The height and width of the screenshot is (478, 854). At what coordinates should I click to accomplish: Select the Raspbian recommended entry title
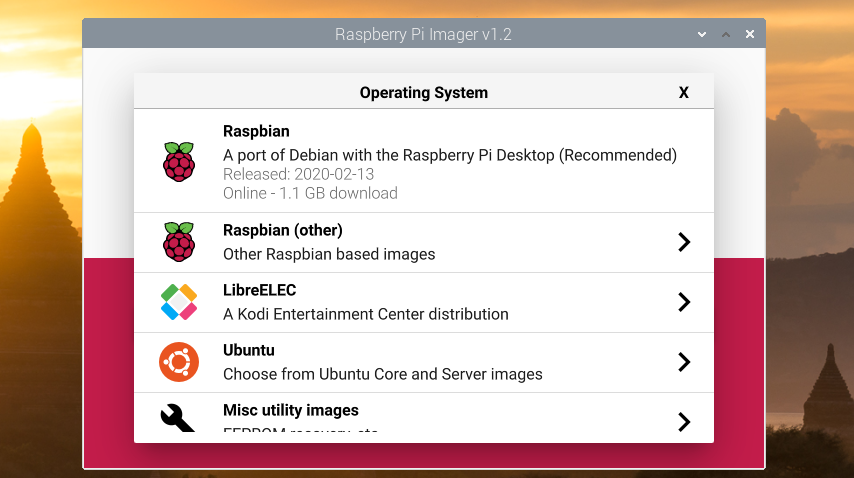click(256, 131)
